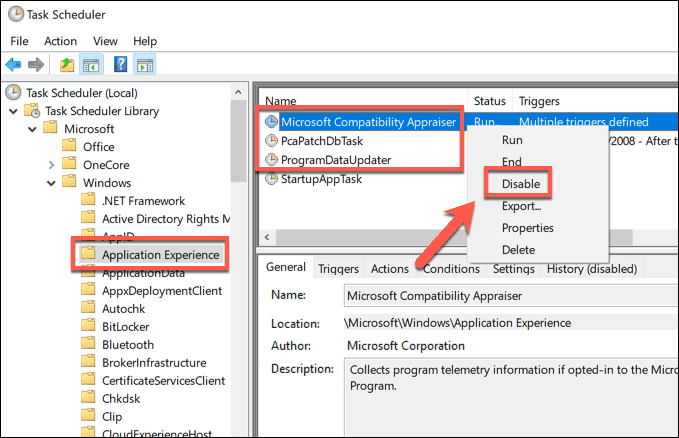679x438 pixels.
Task: Collapse the Microsoft tree node
Action: click(32, 129)
